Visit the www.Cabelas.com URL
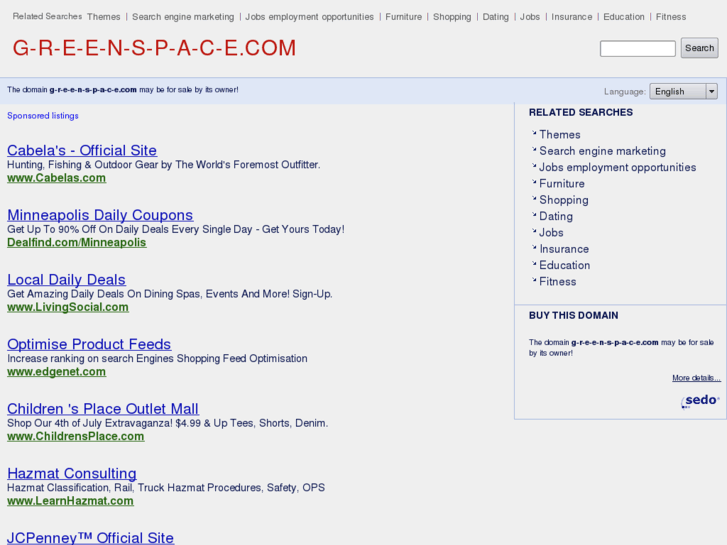The width and height of the screenshot is (727, 545). coord(57,178)
